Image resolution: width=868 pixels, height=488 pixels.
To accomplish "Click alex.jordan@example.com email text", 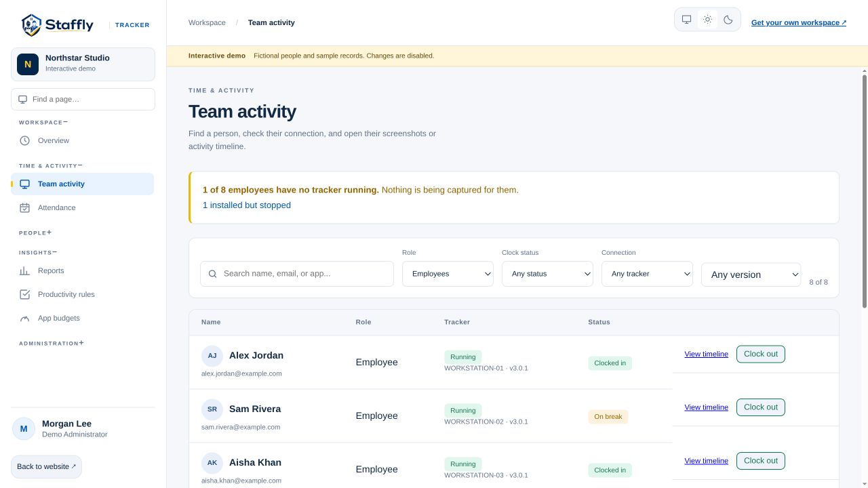I will [241, 373].
